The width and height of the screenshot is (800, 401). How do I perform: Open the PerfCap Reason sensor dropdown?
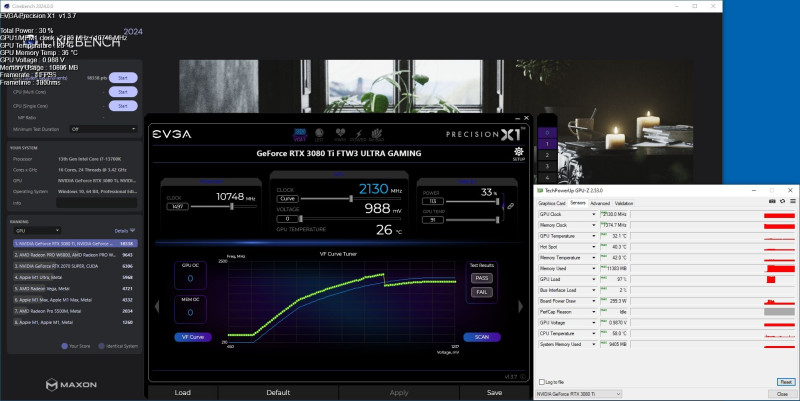tap(593, 312)
